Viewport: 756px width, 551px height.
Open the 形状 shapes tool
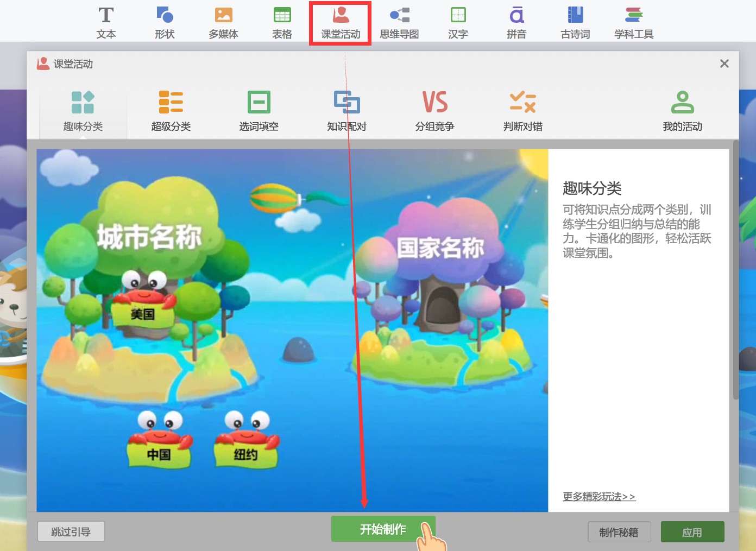click(165, 22)
